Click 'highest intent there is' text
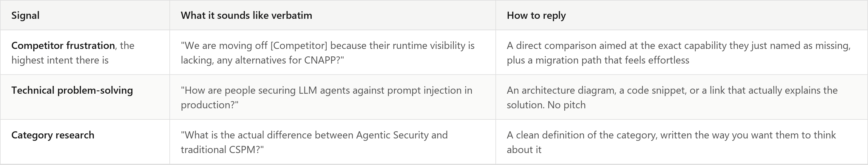 coord(60,60)
